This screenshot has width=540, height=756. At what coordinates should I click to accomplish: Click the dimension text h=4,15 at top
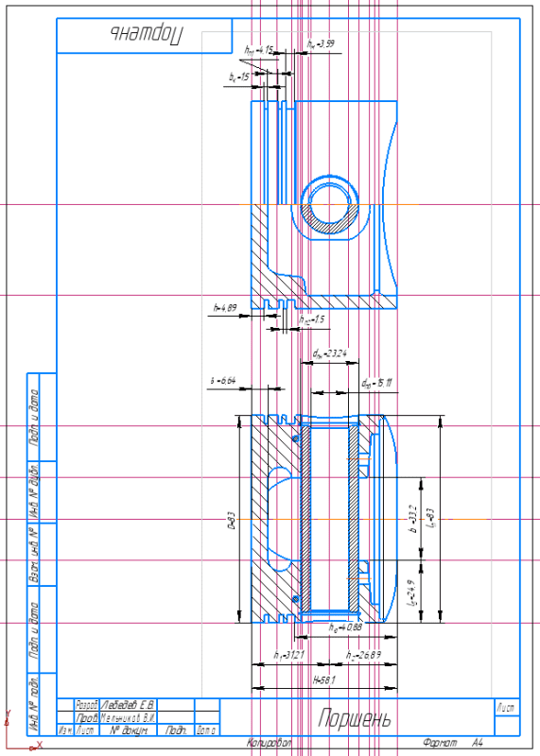point(259,50)
